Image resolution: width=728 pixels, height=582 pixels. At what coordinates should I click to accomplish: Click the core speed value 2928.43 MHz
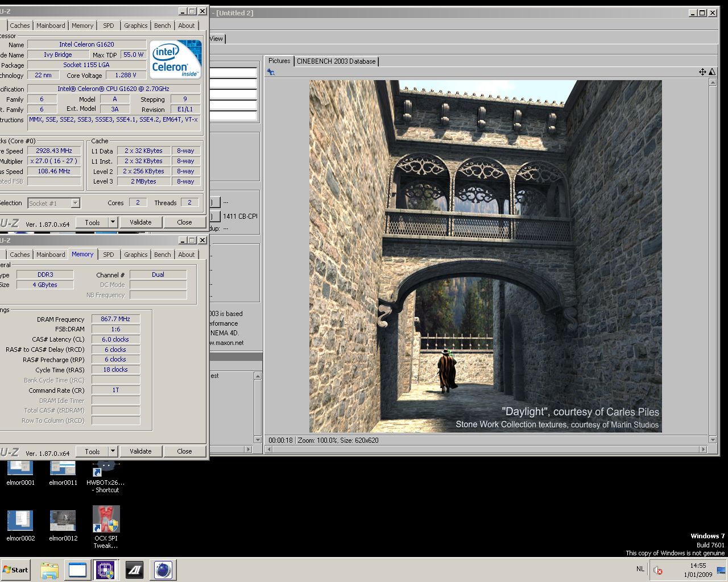(54, 151)
